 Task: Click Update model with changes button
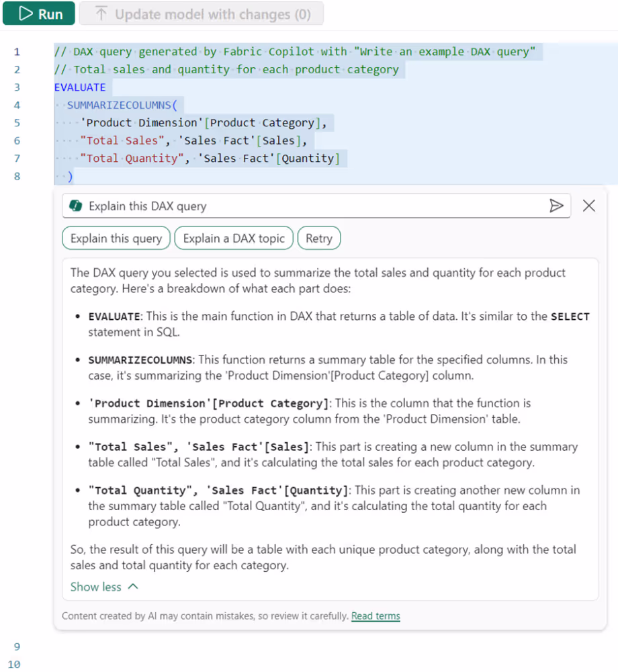pos(202,13)
